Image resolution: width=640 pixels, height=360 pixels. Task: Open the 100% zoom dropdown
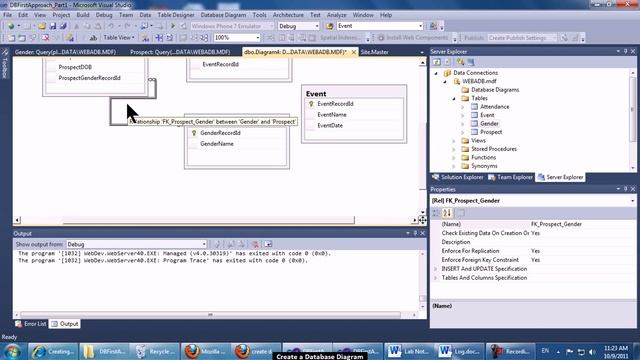pyautogui.click(x=258, y=38)
